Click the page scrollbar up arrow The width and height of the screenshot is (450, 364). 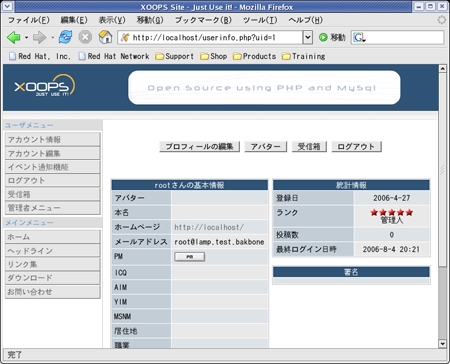tap(442, 69)
